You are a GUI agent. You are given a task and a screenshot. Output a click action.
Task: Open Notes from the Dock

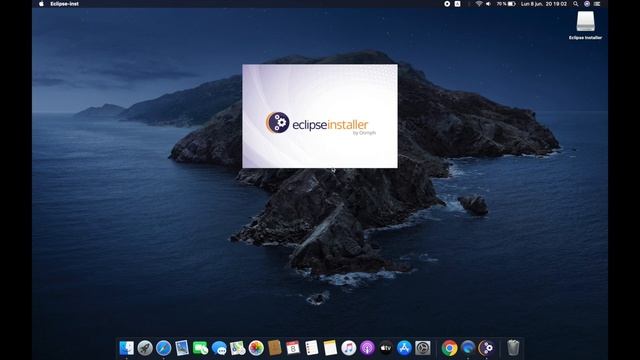point(330,348)
